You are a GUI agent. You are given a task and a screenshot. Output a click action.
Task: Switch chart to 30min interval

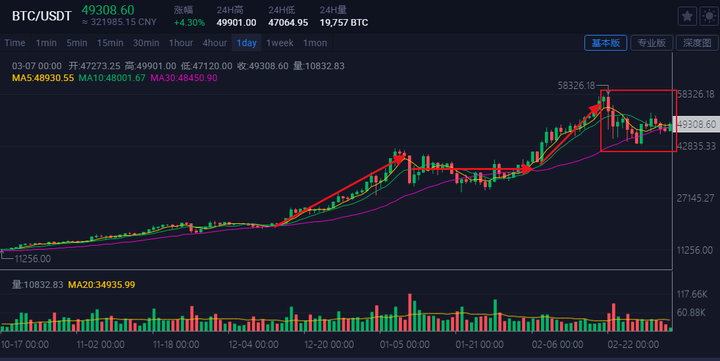(x=146, y=43)
